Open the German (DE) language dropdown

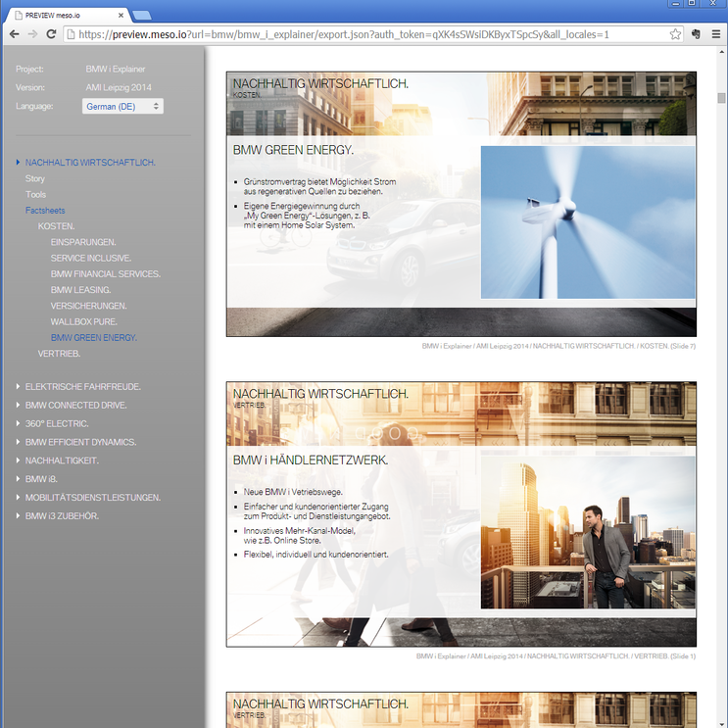tap(122, 106)
